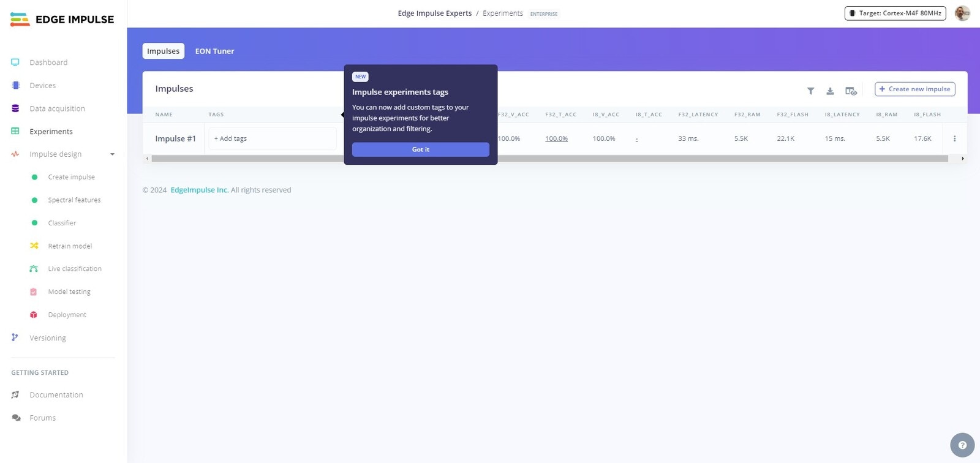Click the 15 ms. latency value
Viewport: 980px width, 463px height.
point(835,139)
